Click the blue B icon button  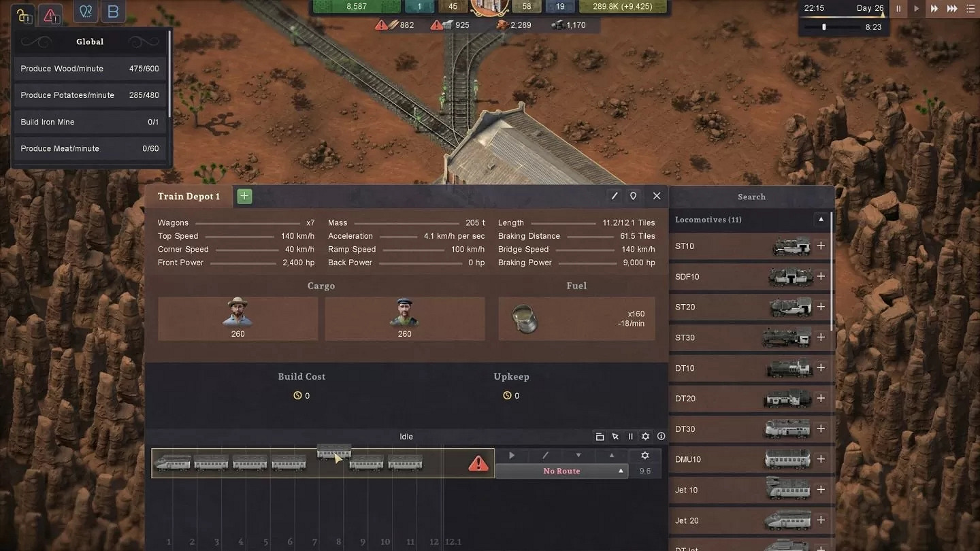coord(113,12)
